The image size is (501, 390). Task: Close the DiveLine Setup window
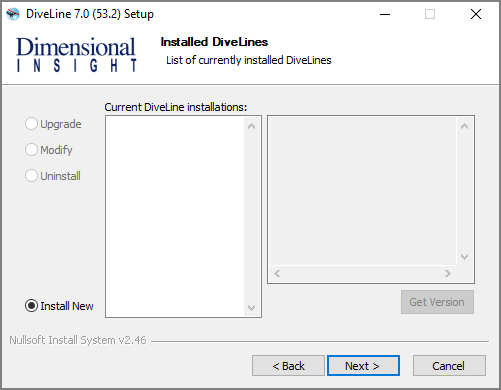(x=476, y=14)
